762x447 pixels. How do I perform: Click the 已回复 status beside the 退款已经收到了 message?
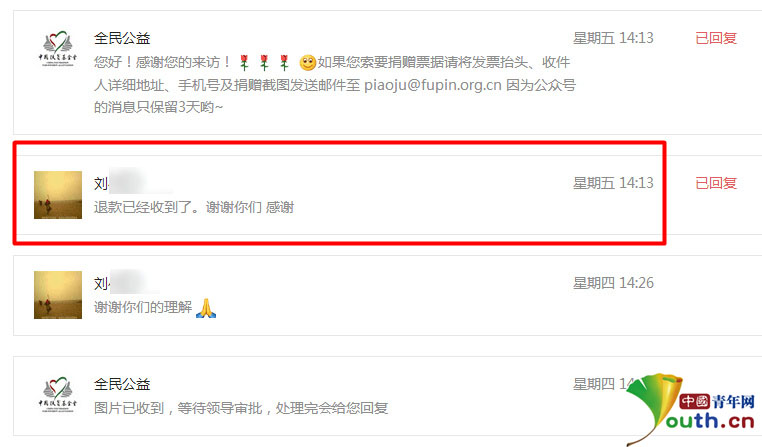716,183
